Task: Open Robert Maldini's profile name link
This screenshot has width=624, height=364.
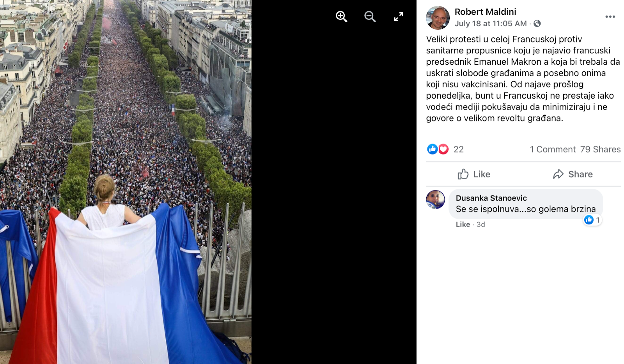Action: click(x=485, y=12)
